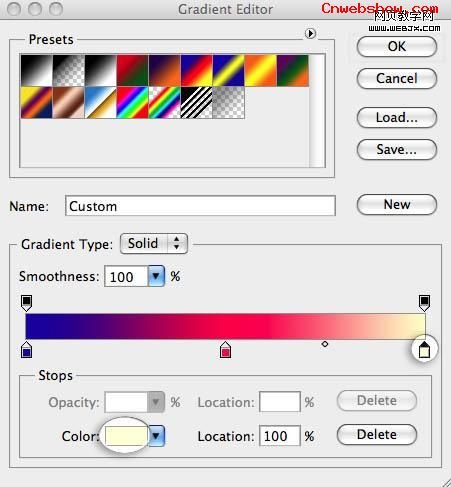Pick the chrome gradient preset
This screenshot has height=487, width=451.
point(101,103)
